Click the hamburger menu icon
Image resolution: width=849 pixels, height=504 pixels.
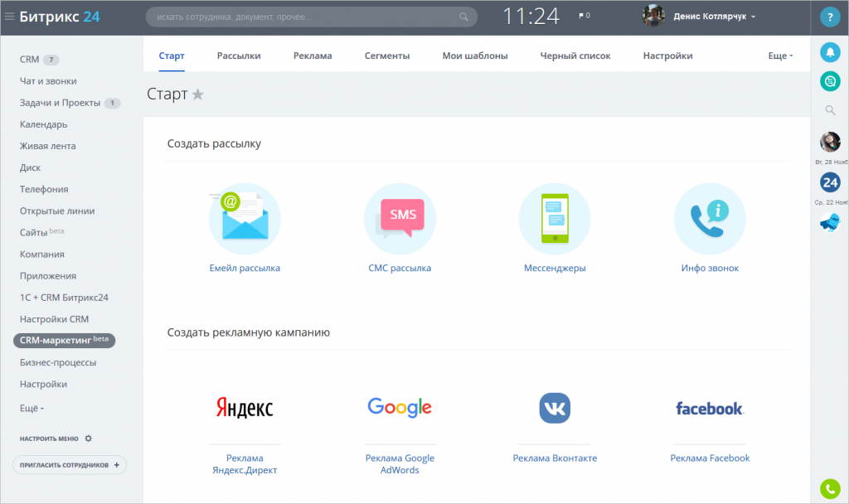(x=9, y=17)
